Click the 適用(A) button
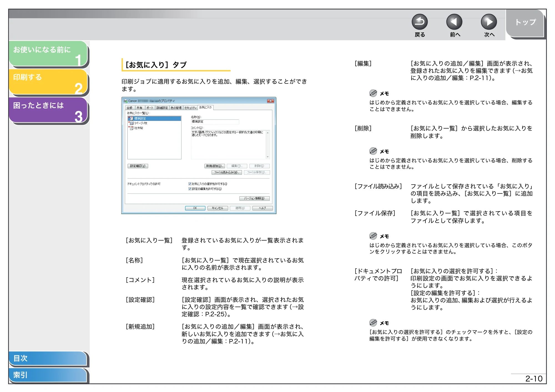Screen dimensions: 555x392 point(240,208)
